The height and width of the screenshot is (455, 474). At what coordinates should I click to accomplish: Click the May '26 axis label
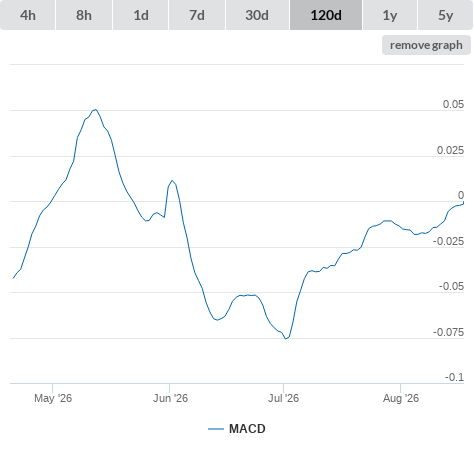(x=53, y=398)
